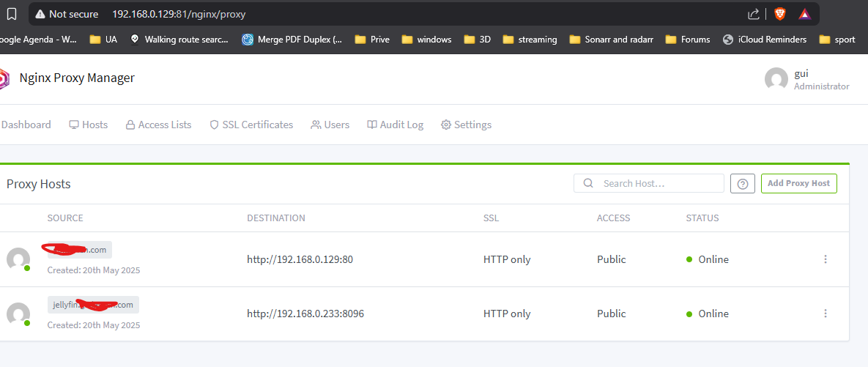Click the STATUS column header
Image resolution: width=868 pixels, height=367 pixels.
point(702,218)
